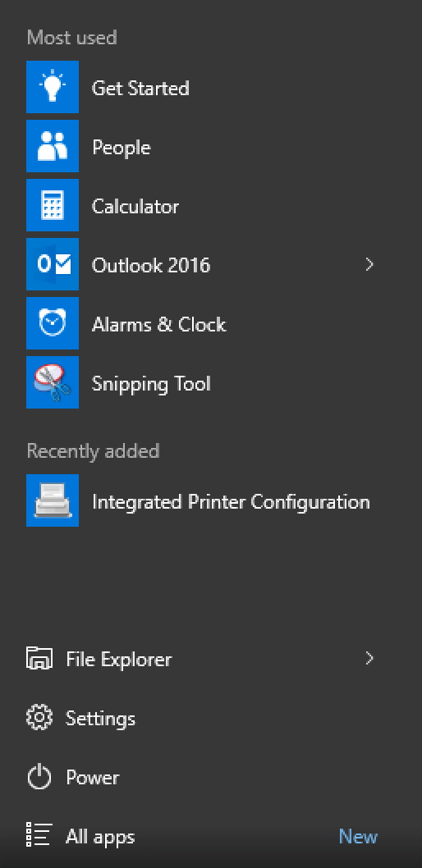Open the Get Started lightbulb icon

tap(53, 87)
